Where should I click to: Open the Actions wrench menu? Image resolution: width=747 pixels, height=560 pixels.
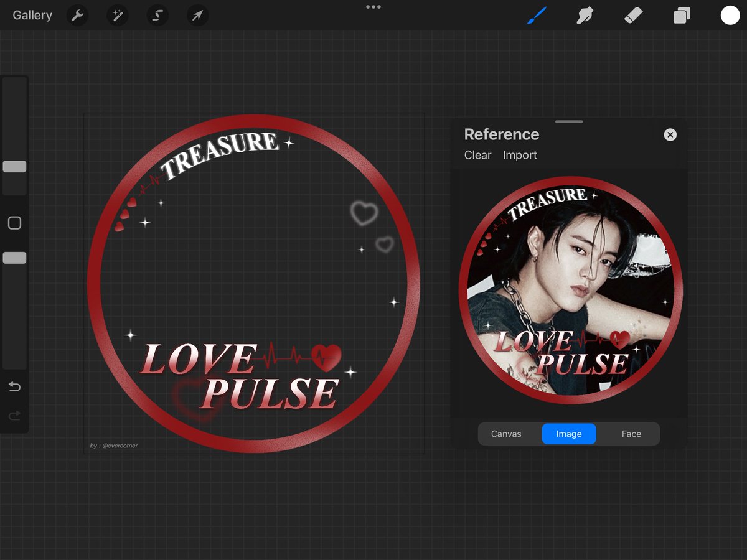77,16
